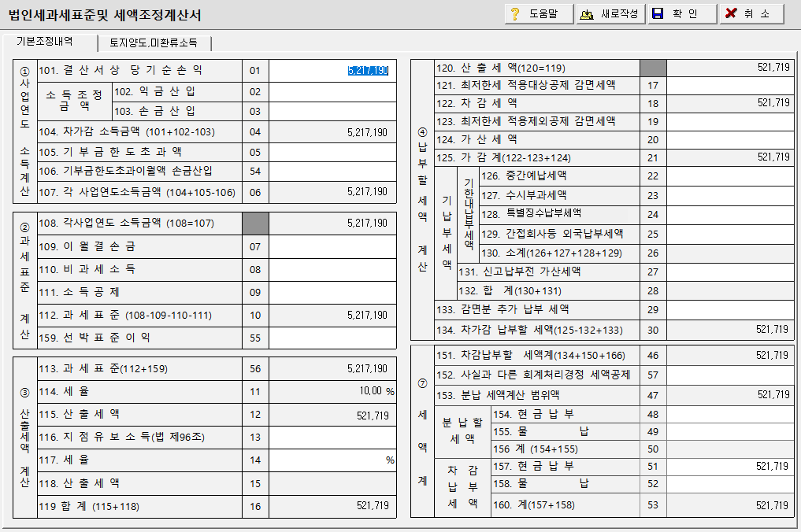Click the 131 신고납부전 가산세액 field
Screen dimensions: 801x532
click(x=730, y=272)
